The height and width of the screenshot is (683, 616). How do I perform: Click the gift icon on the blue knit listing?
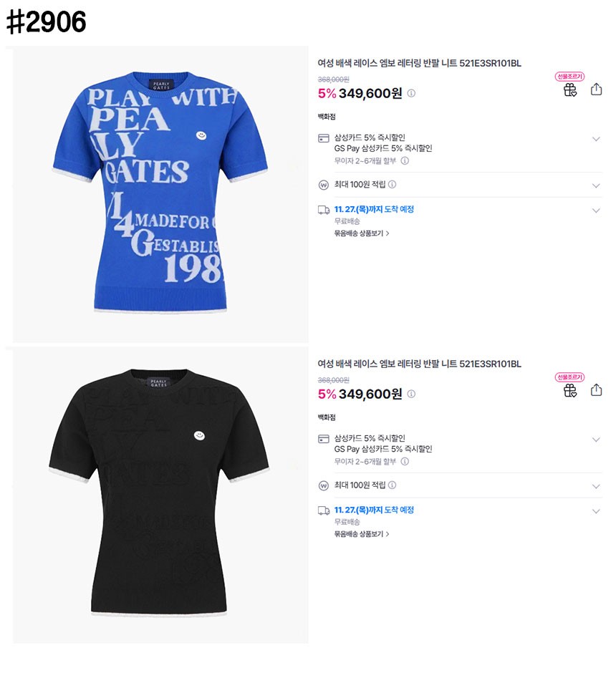click(570, 89)
